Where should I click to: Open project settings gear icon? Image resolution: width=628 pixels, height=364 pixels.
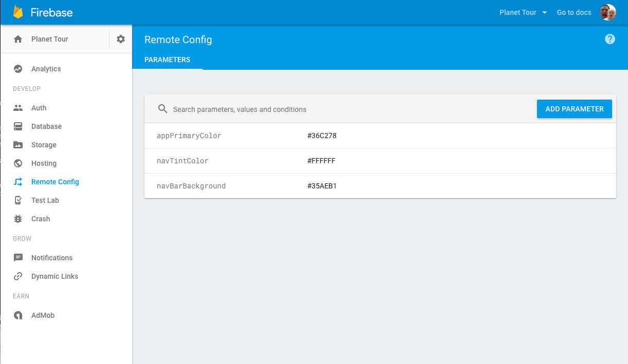121,39
